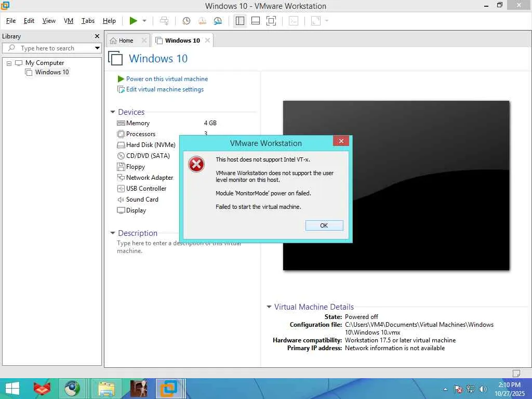Close the Windows 10 tab
This screenshot has height=399, width=532.
pyautogui.click(x=207, y=41)
